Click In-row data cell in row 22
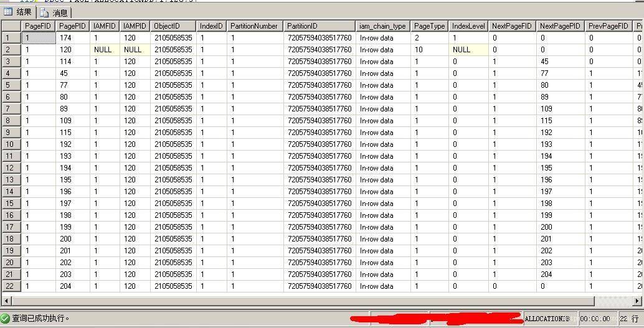 pyautogui.click(x=383, y=286)
